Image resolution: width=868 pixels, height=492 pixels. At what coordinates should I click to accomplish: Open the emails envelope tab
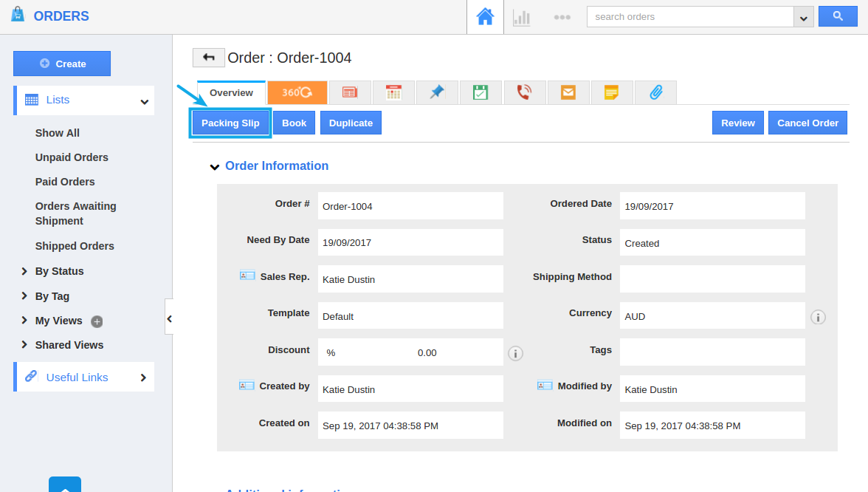click(x=568, y=92)
